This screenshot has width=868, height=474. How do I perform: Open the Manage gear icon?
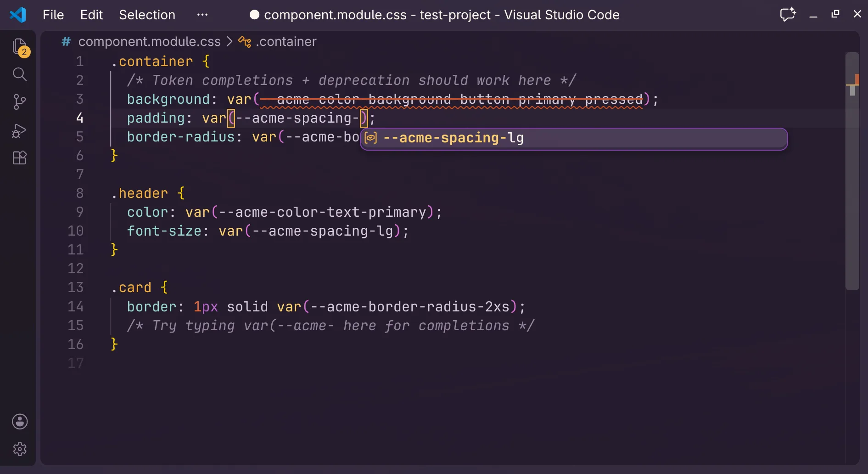pos(20,449)
